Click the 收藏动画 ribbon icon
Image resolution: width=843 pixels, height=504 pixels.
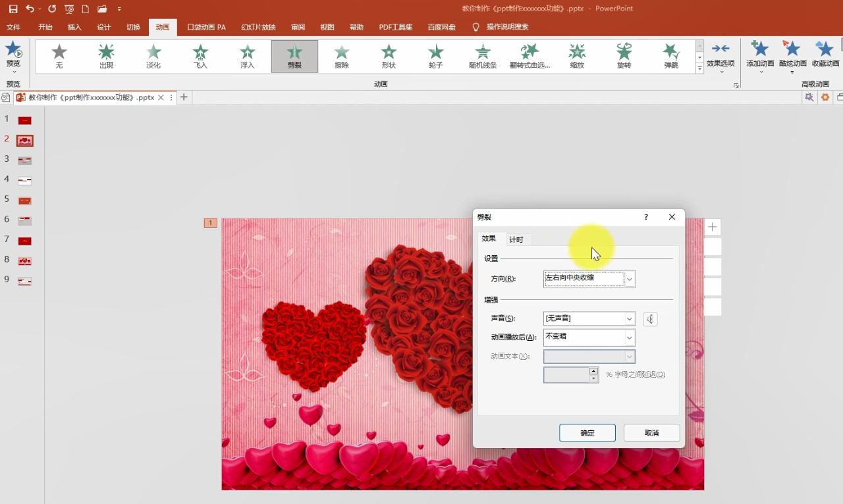pyautogui.click(x=824, y=56)
